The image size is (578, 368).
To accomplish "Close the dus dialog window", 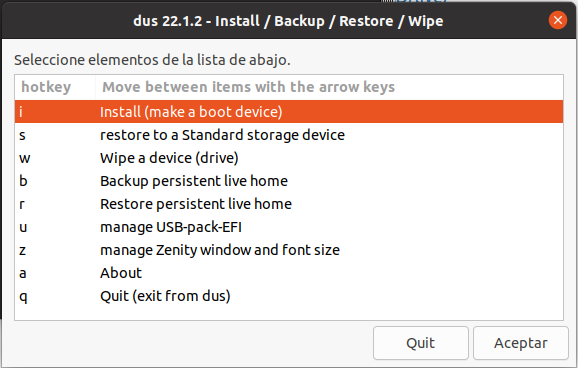I will pyautogui.click(x=558, y=20).
